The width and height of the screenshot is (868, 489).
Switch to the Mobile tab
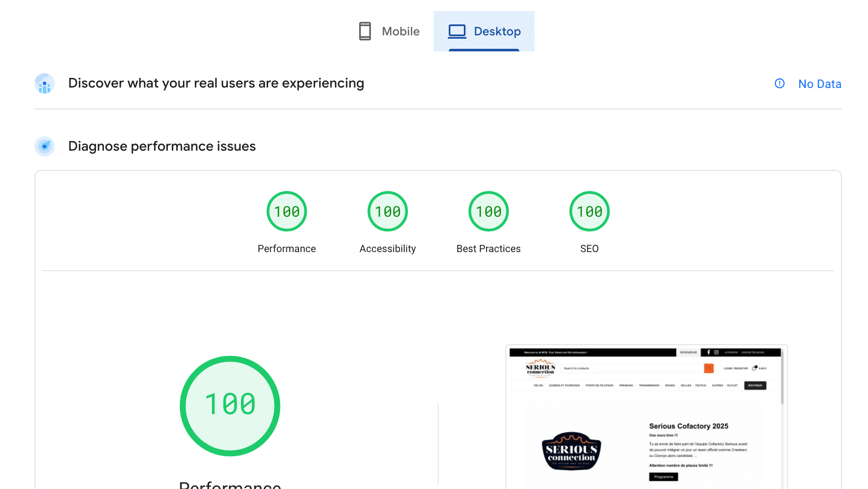tap(389, 31)
